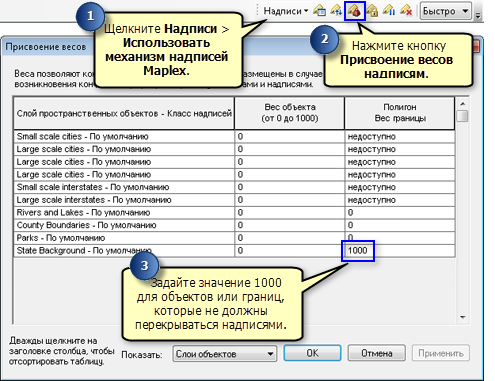Open the Надписи dropdown menu
The width and height of the screenshot is (495, 381).
coord(285,11)
